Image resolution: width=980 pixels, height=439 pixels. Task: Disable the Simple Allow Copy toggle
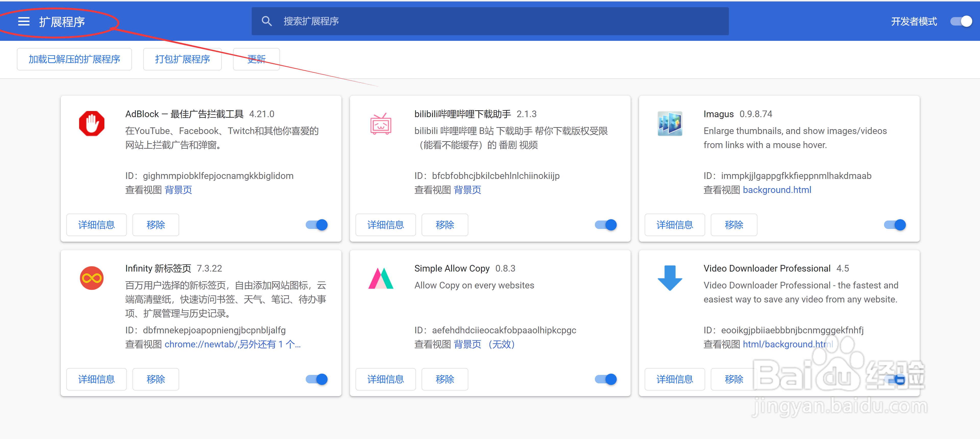(606, 379)
